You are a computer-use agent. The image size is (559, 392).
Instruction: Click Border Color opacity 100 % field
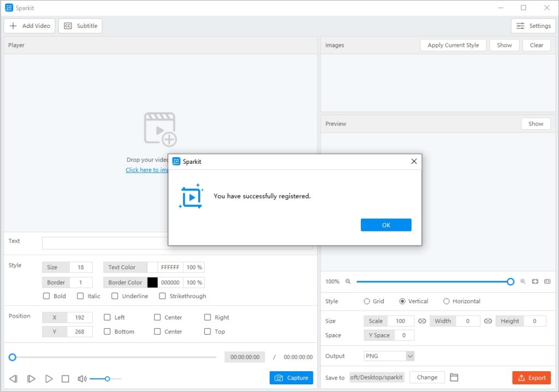[x=194, y=282]
